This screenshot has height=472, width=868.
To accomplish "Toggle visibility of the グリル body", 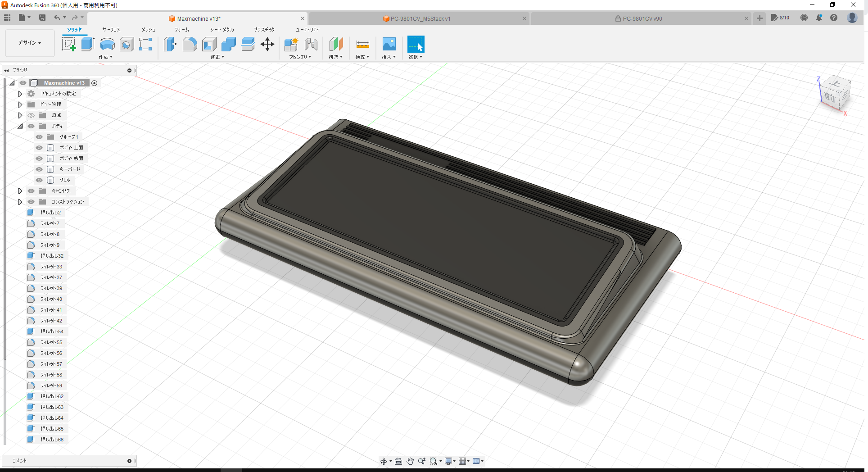I will pyautogui.click(x=39, y=180).
